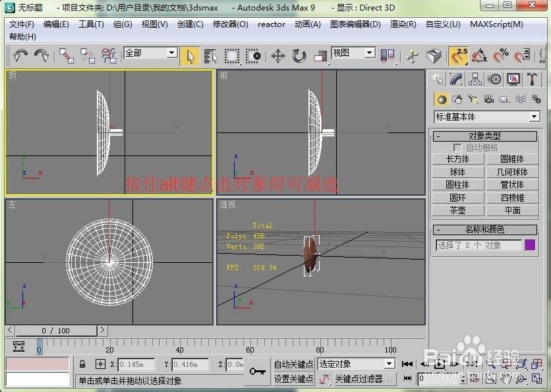Enable 自动关键点 auto key mode
The width and height of the screenshot is (551, 392).
tap(293, 364)
